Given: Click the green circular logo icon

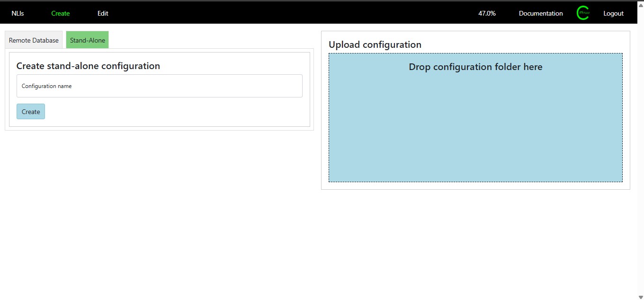Looking at the screenshot, I should click(583, 13).
